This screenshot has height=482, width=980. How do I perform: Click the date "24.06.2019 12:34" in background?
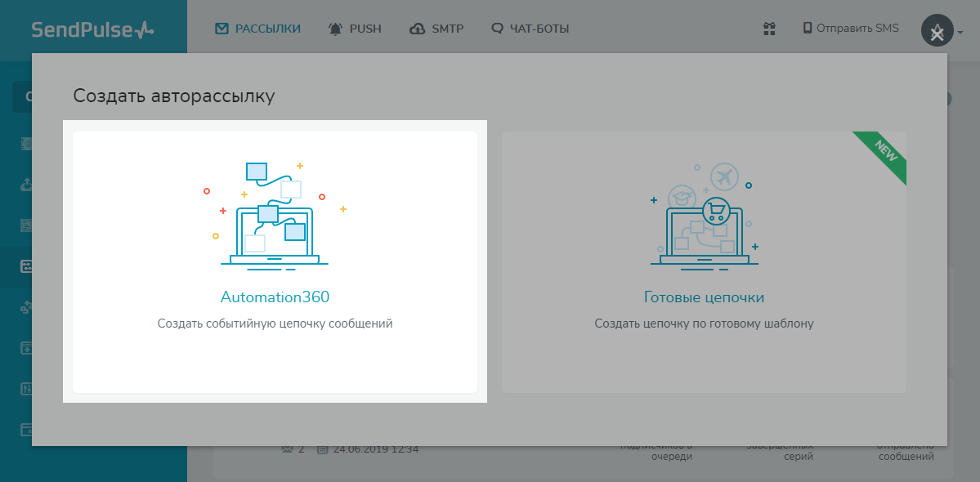[376, 449]
